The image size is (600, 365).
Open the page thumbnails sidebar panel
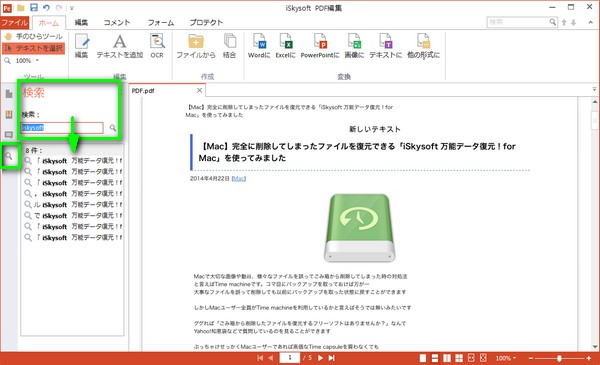9,94
